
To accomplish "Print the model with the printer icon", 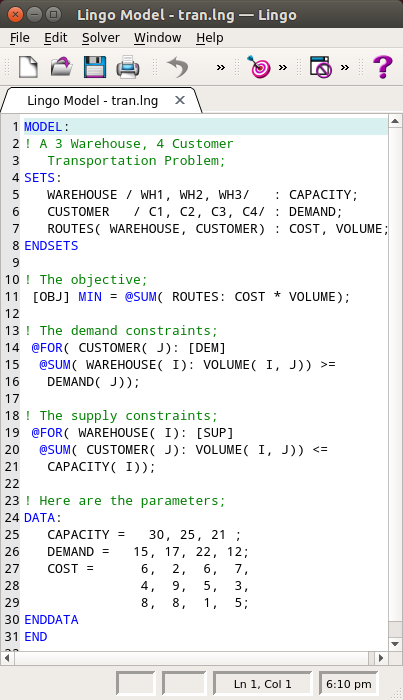I will (128, 67).
